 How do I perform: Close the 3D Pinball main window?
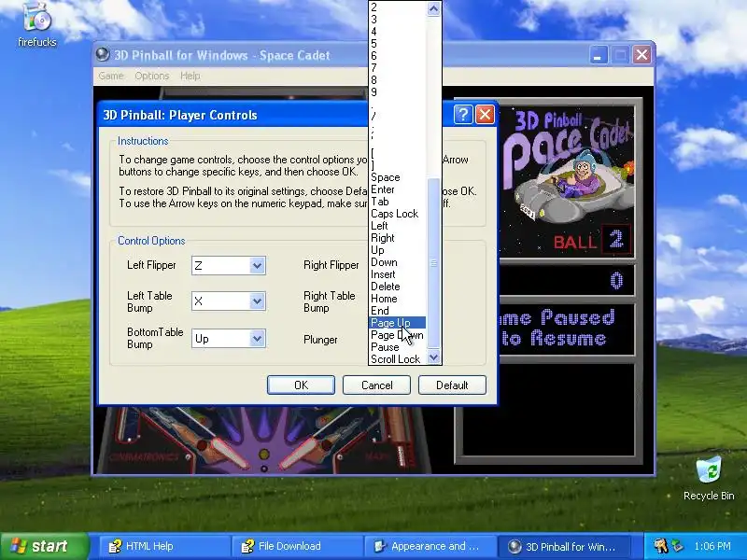641,55
